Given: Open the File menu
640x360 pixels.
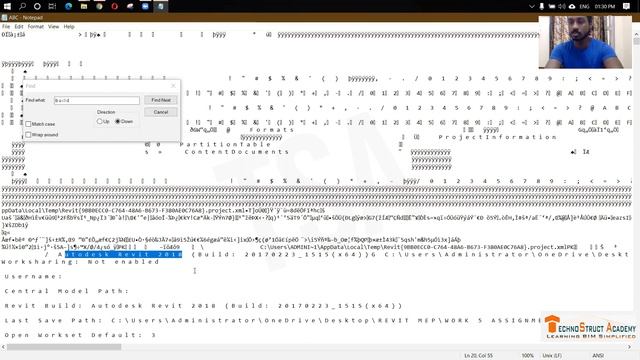Looking at the screenshot, I should [x=6, y=27].
